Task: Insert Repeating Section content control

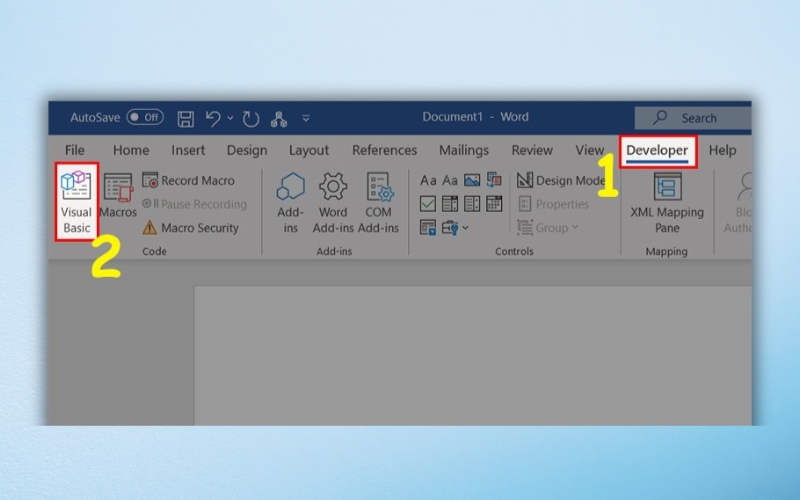Action: coord(428,228)
